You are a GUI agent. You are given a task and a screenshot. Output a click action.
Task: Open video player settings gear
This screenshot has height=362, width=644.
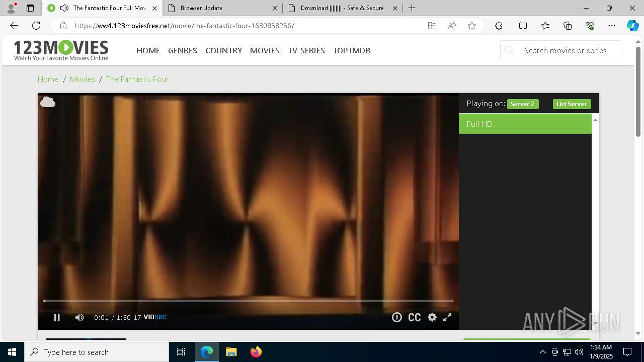[x=432, y=317]
